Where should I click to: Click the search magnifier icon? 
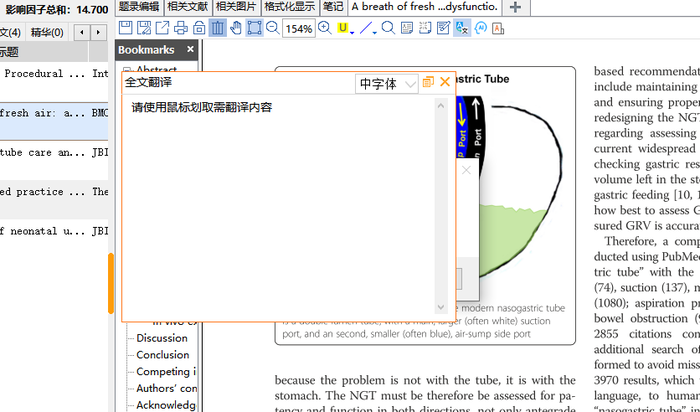388,28
